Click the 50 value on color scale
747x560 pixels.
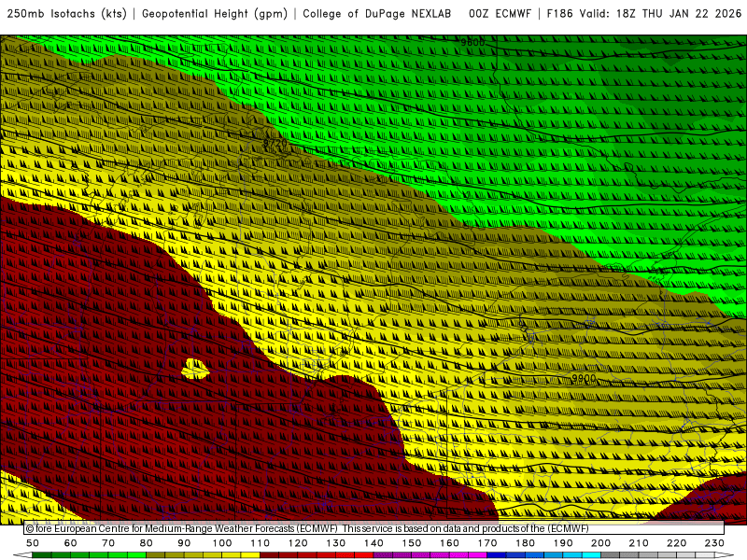(x=33, y=543)
